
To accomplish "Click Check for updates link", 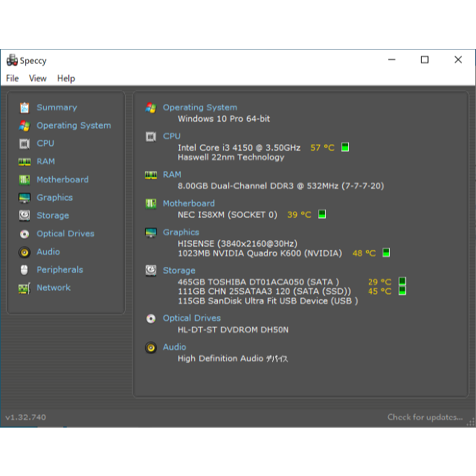I will [x=425, y=417].
